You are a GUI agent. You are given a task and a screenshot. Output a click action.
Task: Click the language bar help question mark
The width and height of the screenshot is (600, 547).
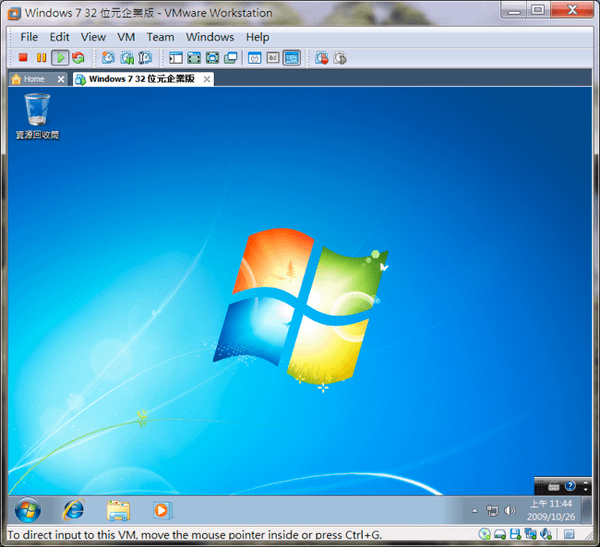click(x=570, y=486)
